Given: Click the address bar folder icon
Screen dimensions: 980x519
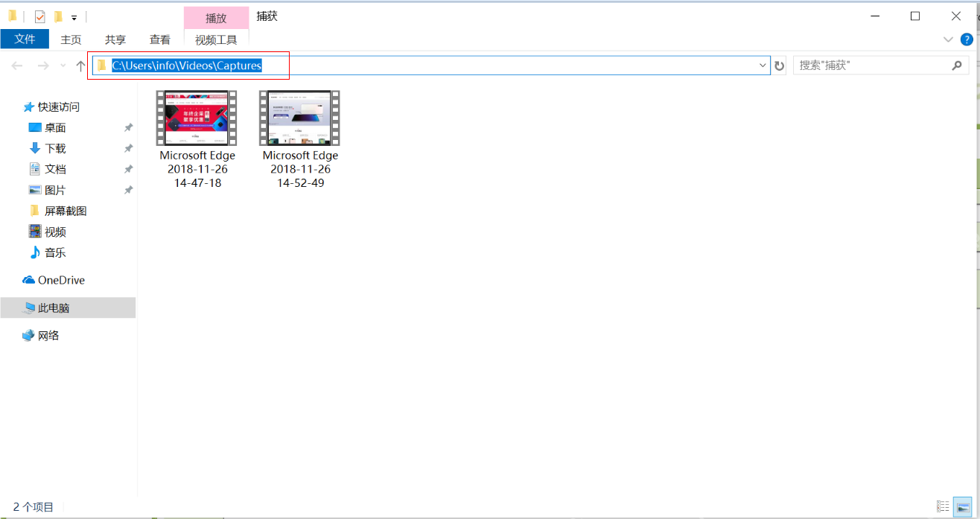Looking at the screenshot, I should click(102, 66).
